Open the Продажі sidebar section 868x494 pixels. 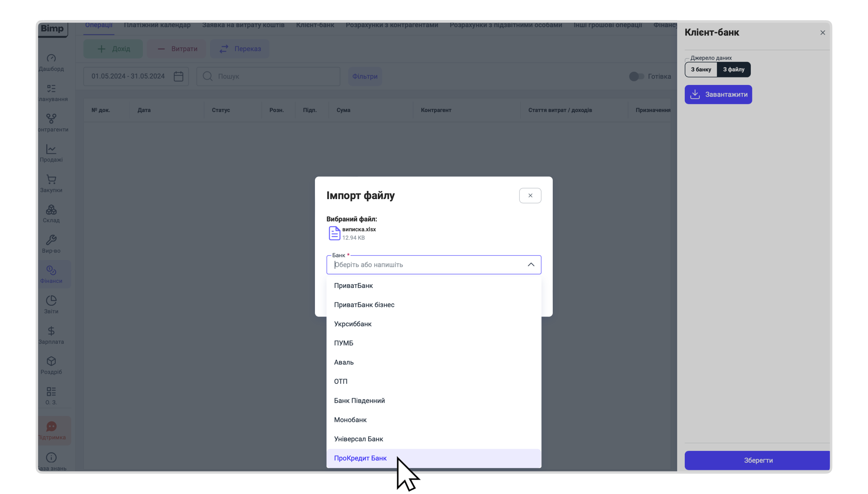tap(51, 154)
